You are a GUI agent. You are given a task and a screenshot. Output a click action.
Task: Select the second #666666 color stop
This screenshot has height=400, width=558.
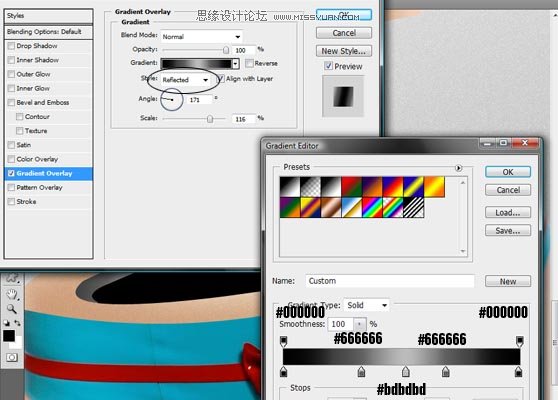(446, 371)
